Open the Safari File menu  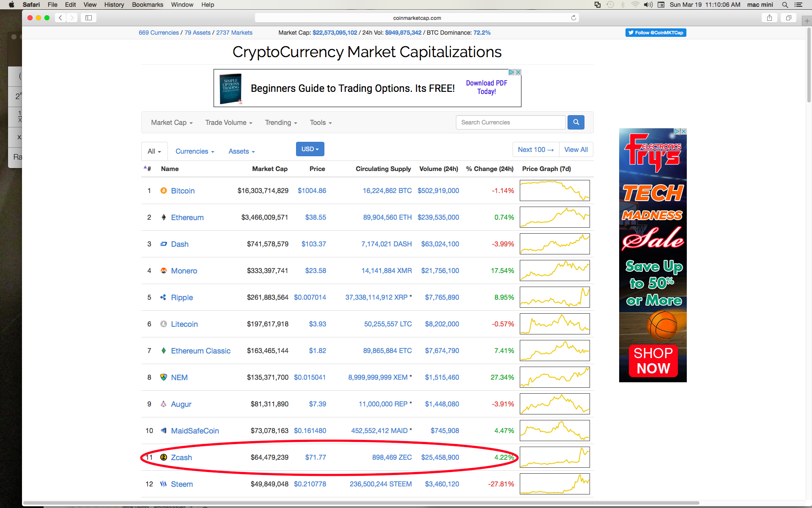click(52, 5)
